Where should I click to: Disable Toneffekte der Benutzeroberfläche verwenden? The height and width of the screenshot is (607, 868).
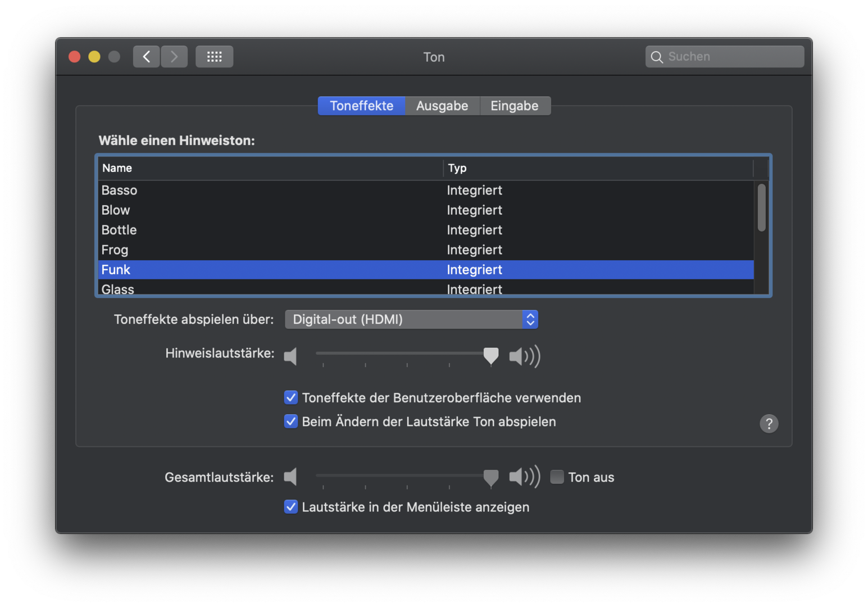tap(291, 398)
